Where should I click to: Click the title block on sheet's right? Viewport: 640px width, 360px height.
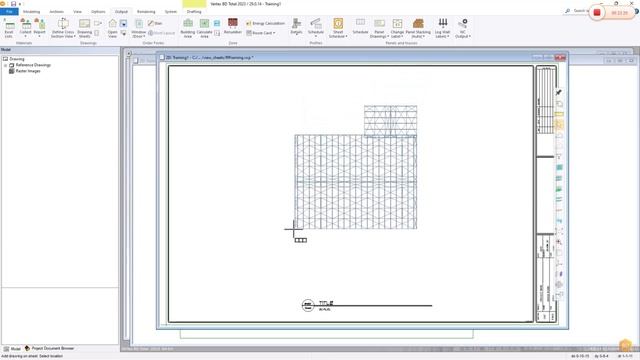pyautogui.click(x=546, y=194)
